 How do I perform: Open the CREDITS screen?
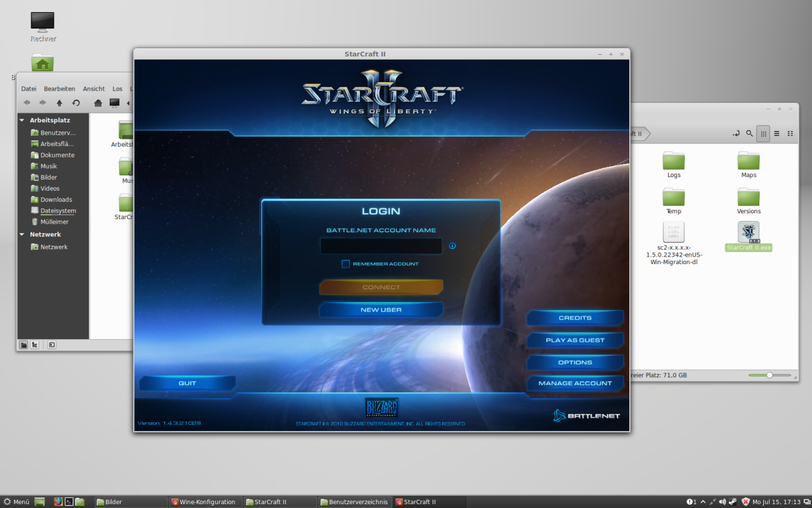coord(575,317)
